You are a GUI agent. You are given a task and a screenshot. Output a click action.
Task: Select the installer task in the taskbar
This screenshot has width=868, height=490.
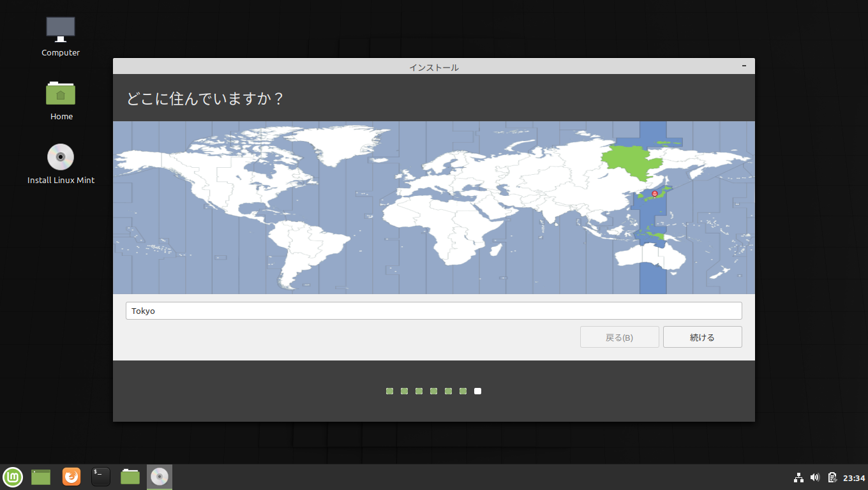(160, 477)
